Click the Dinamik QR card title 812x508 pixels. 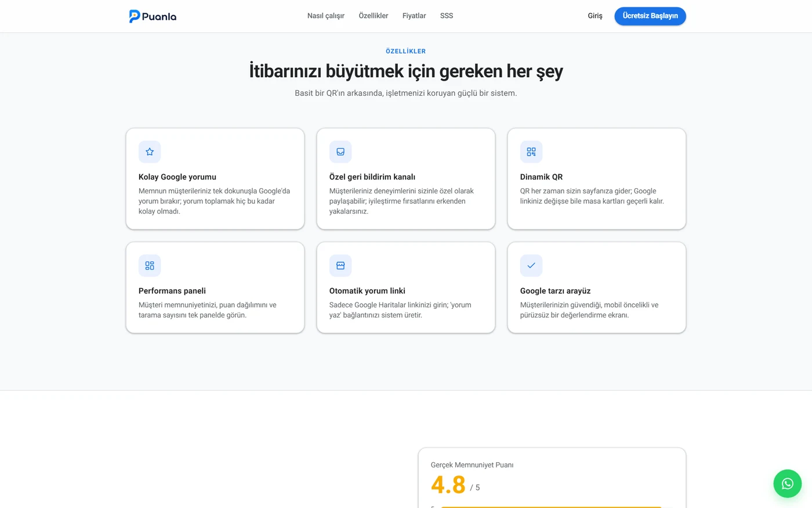[x=541, y=177]
